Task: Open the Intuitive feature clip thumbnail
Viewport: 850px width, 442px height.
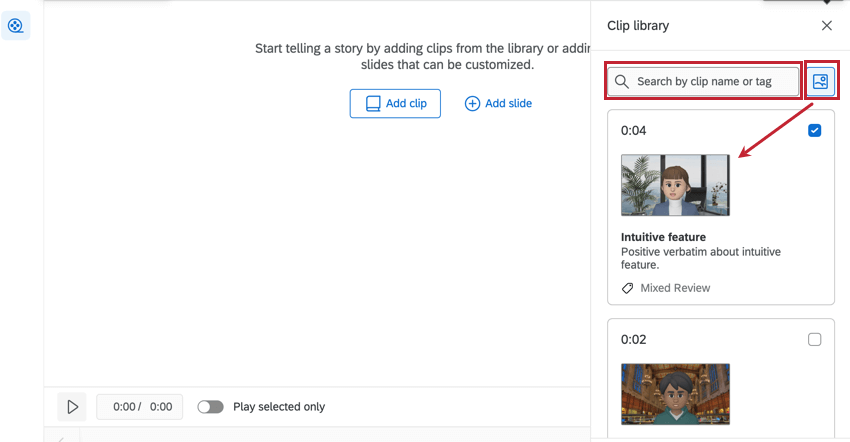Action: click(x=675, y=185)
